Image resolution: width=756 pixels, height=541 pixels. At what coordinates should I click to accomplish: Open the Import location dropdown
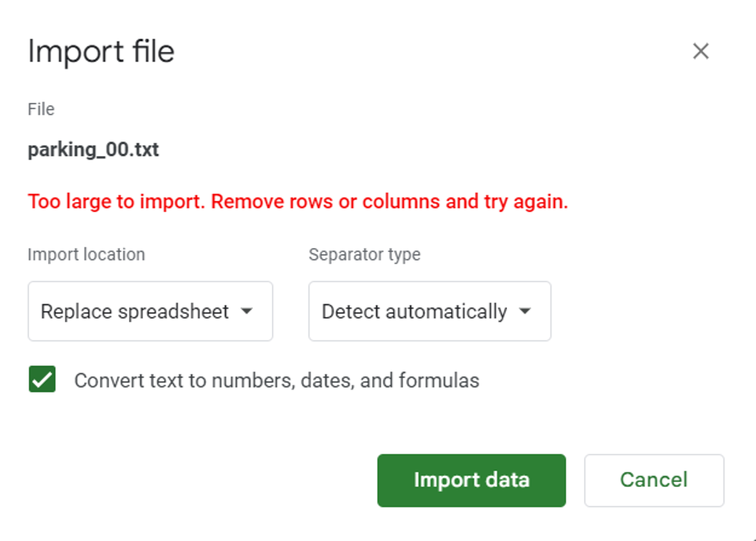pyautogui.click(x=150, y=311)
